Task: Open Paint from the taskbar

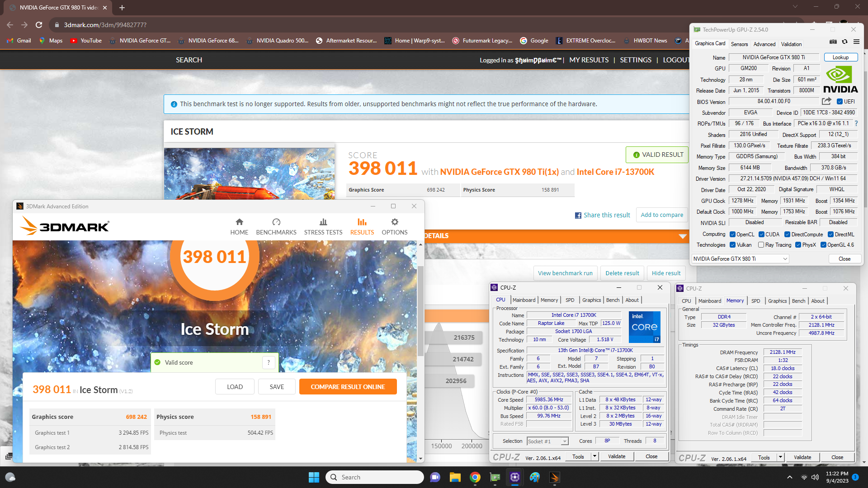Action: tap(535, 477)
